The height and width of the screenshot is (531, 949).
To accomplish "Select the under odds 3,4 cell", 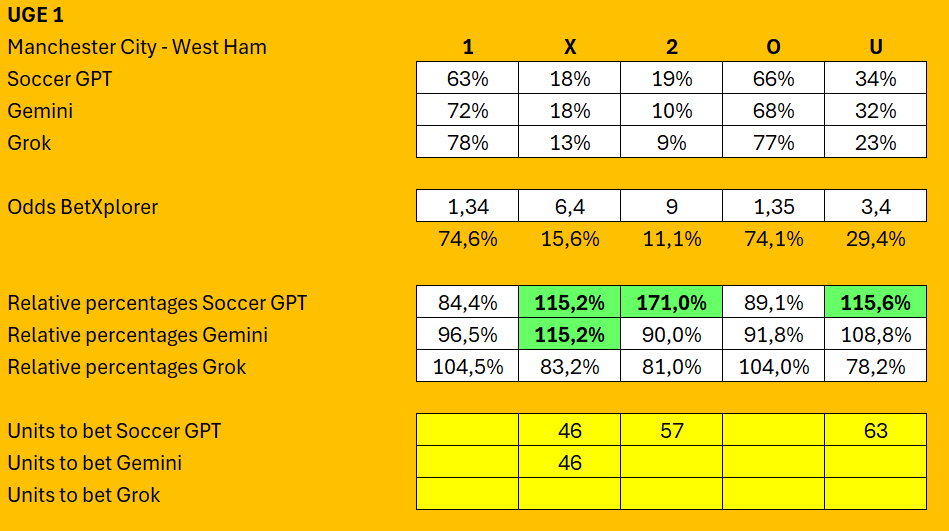I will (875, 207).
